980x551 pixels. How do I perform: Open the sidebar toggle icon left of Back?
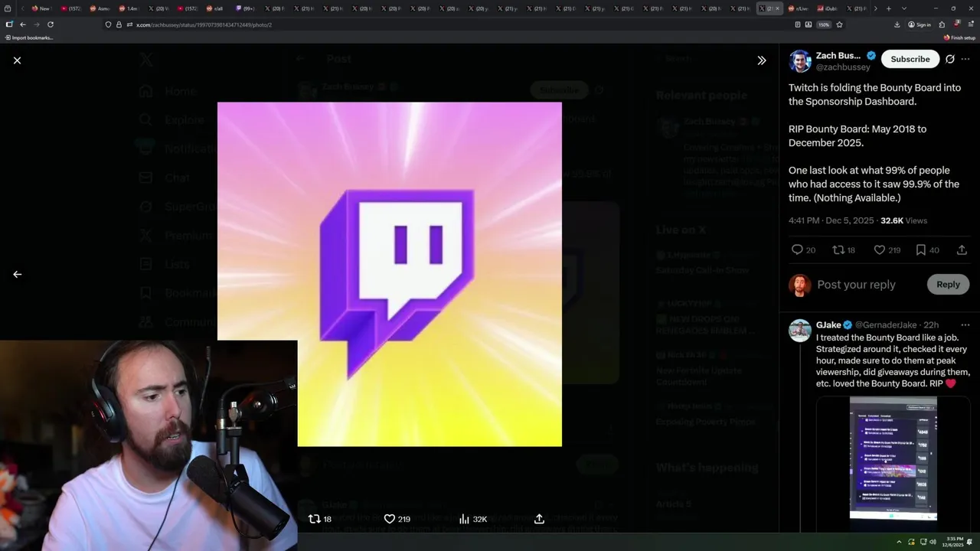pos(8,24)
